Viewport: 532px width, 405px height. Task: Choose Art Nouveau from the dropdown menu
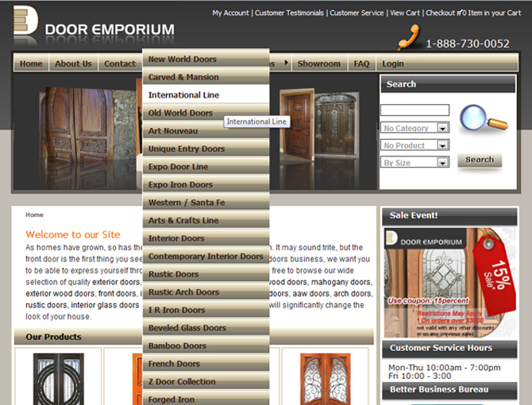click(206, 130)
